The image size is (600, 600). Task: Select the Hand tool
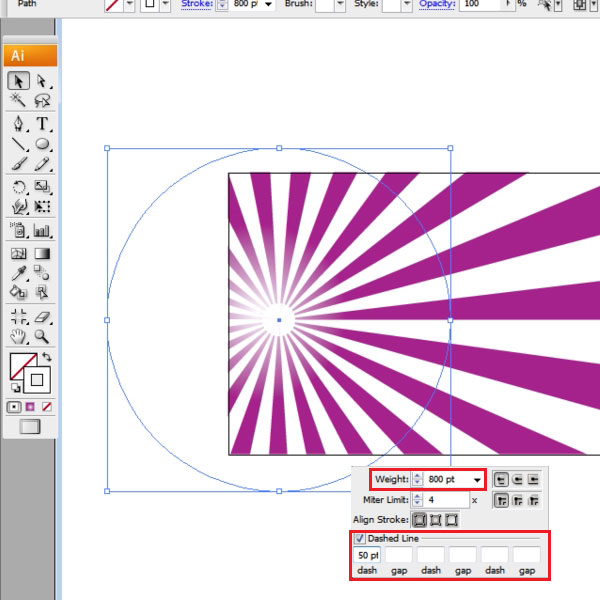click(x=18, y=336)
